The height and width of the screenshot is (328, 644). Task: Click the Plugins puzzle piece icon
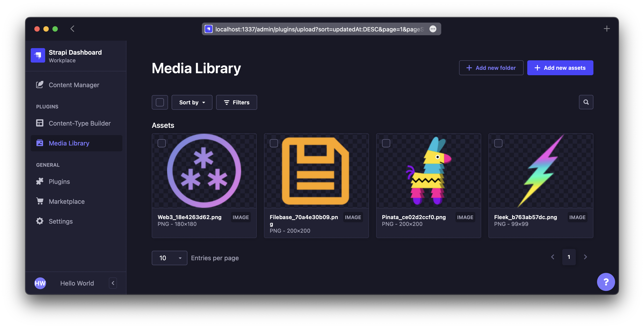(x=40, y=181)
